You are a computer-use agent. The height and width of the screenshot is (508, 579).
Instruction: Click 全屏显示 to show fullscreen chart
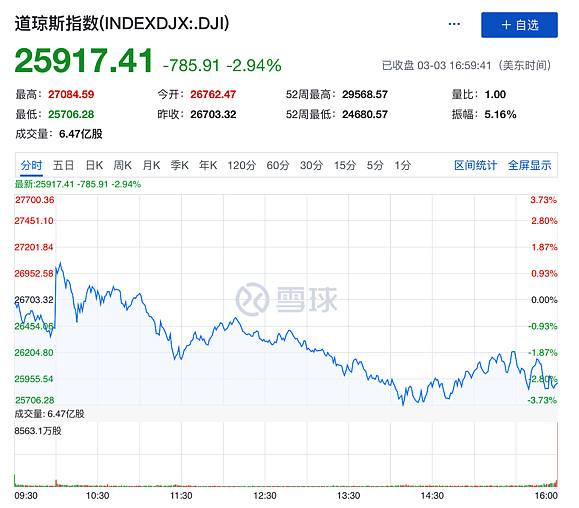click(530, 165)
